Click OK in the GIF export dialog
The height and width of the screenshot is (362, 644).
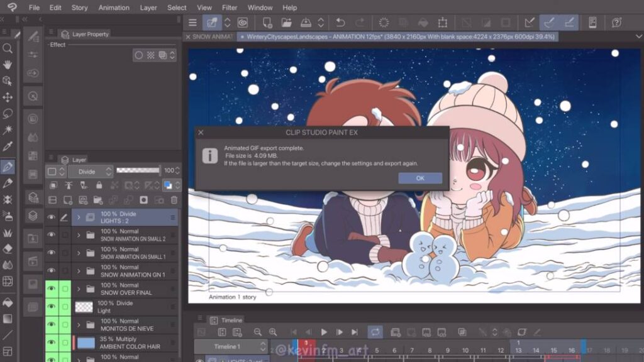click(x=420, y=178)
